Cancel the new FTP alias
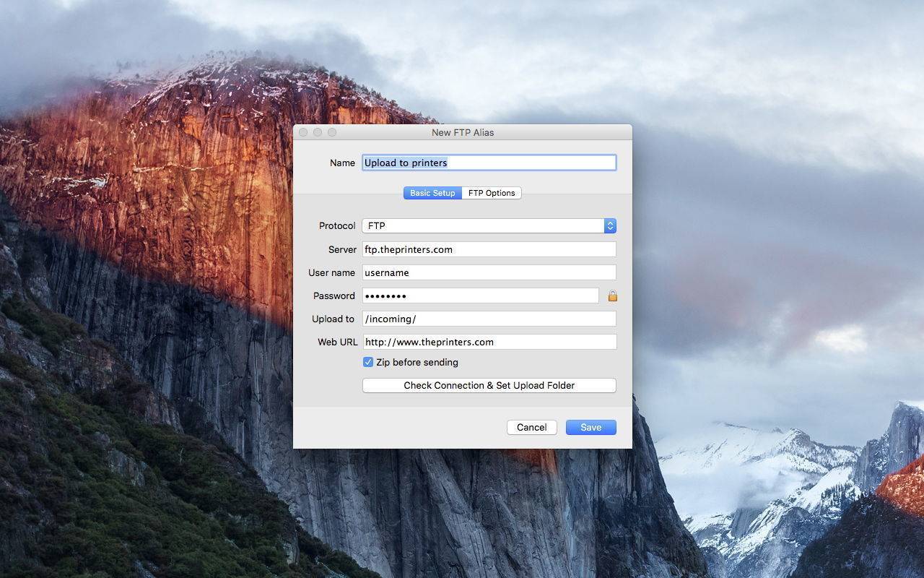The height and width of the screenshot is (578, 924). [531, 427]
